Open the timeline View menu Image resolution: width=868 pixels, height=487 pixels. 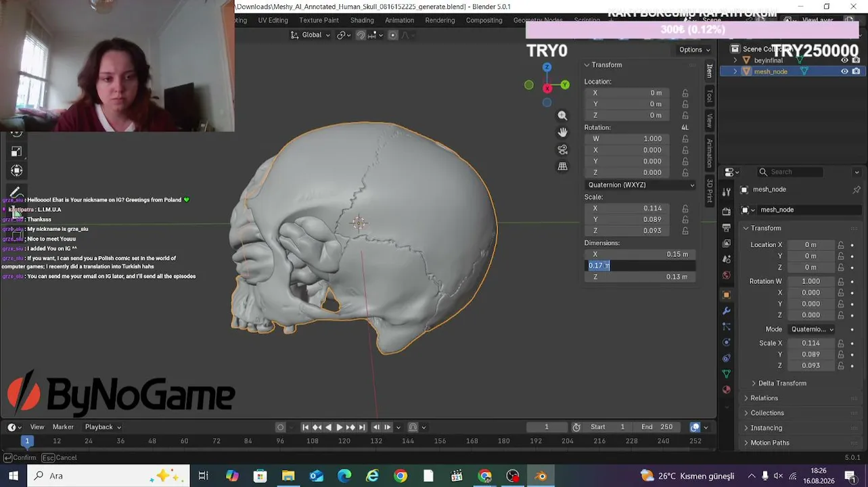pos(37,427)
